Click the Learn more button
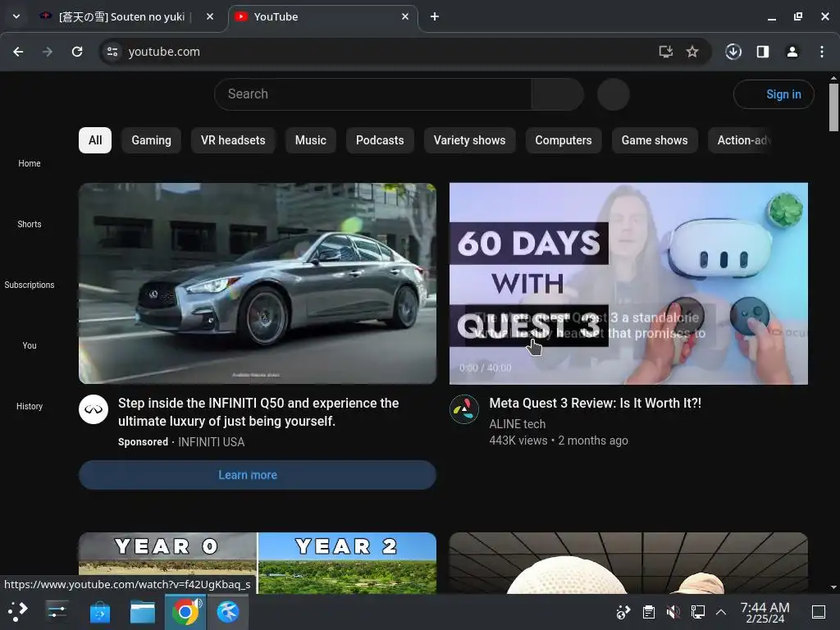Viewport: 840px width, 630px height. point(257,475)
